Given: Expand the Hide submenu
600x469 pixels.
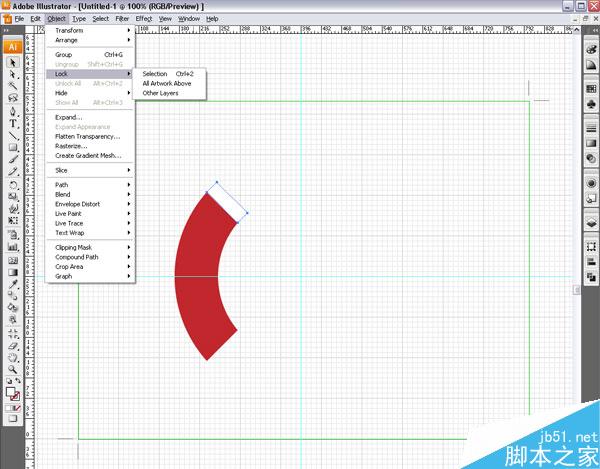Looking at the screenshot, I should click(90, 93).
